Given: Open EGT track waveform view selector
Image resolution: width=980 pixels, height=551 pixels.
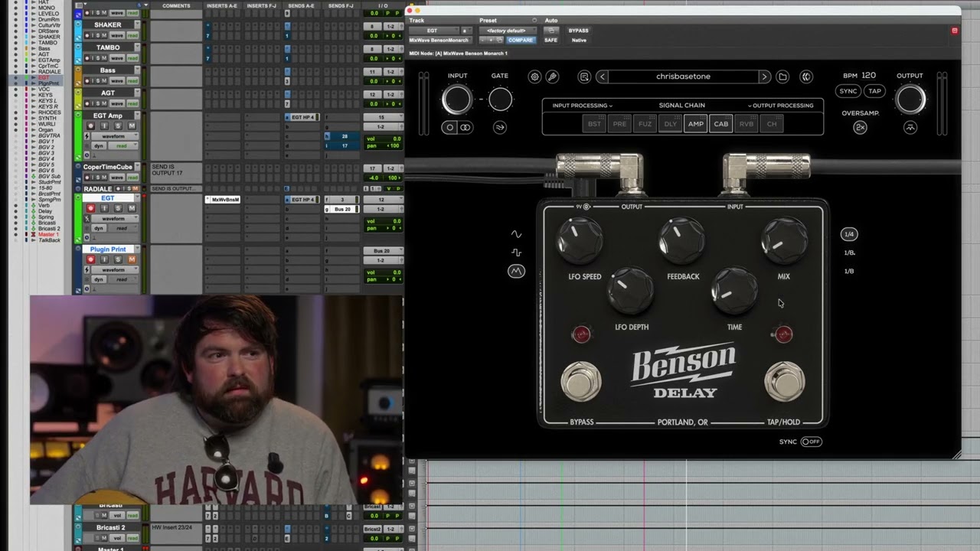Looking at the screenshot, I should click(x=116, y=219).
